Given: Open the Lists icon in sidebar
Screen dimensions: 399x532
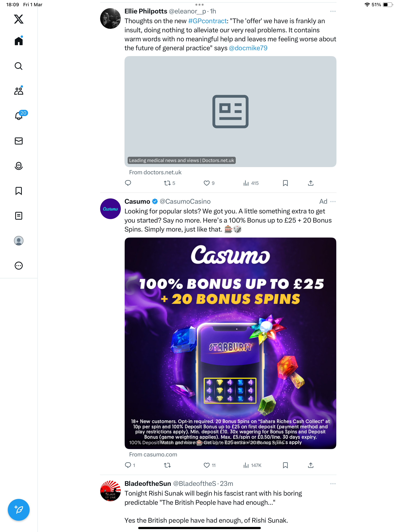Looking at the screenshot, I should 19,216.
